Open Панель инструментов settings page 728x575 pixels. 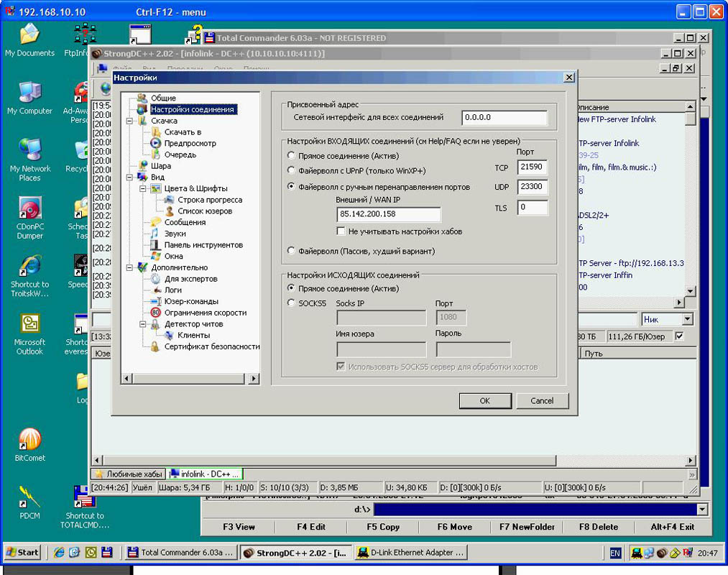coord(203,245)
